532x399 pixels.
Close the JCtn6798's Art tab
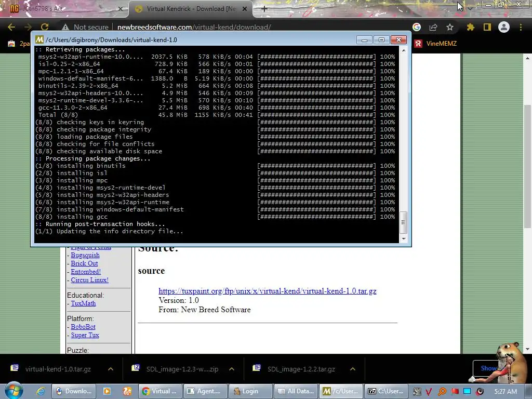pyautogui.click(x=121, y=9)
